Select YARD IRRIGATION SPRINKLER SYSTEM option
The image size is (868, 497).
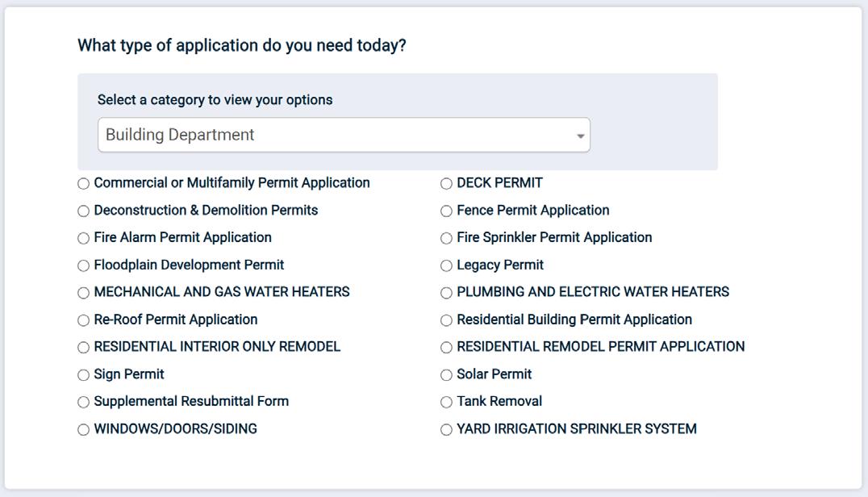point(447,430)
